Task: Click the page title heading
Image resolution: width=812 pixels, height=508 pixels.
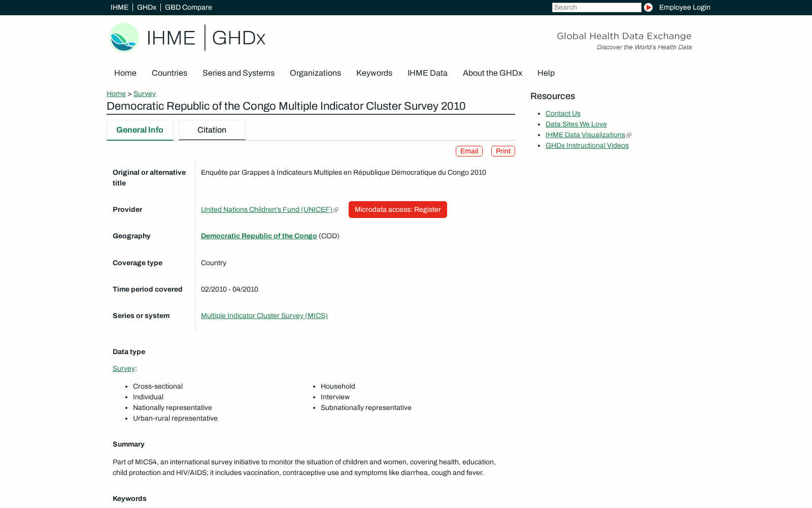Action: pos(286,106)
